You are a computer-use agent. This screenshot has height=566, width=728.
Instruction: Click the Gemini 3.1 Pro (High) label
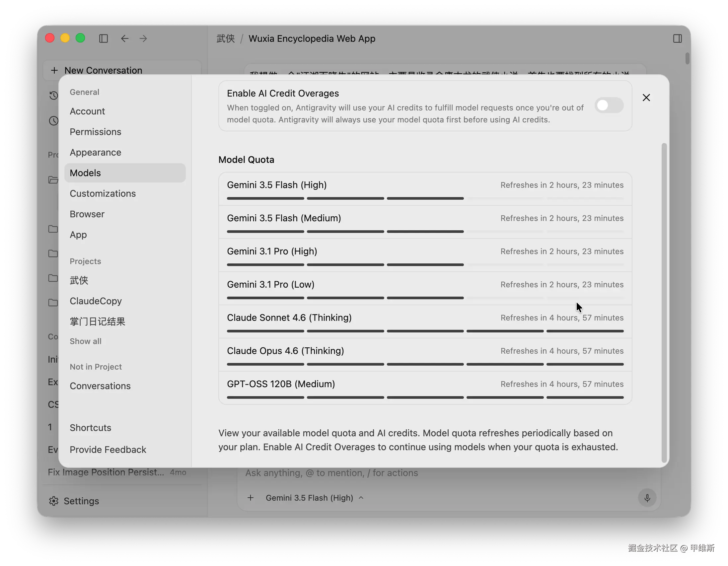point(272,251)
